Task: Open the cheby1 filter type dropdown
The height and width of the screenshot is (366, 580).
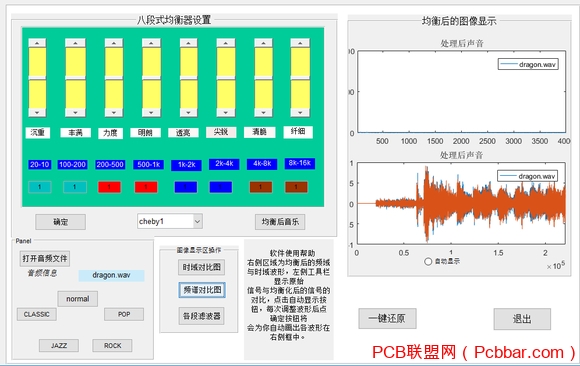Action: 169,221
